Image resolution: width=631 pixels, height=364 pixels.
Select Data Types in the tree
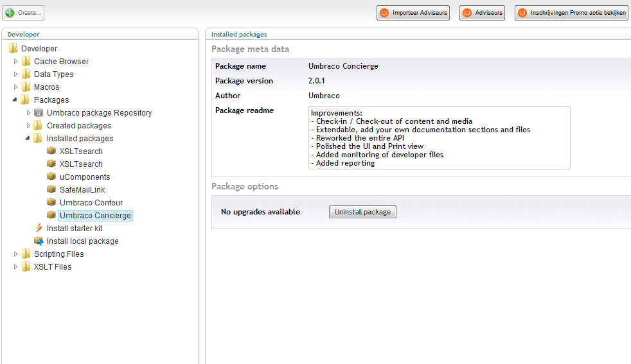click(53, 74)
